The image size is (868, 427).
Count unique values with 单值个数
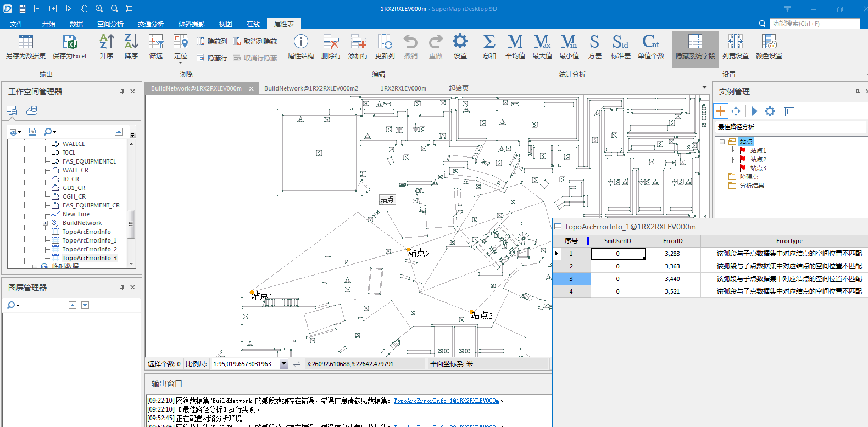651,47
